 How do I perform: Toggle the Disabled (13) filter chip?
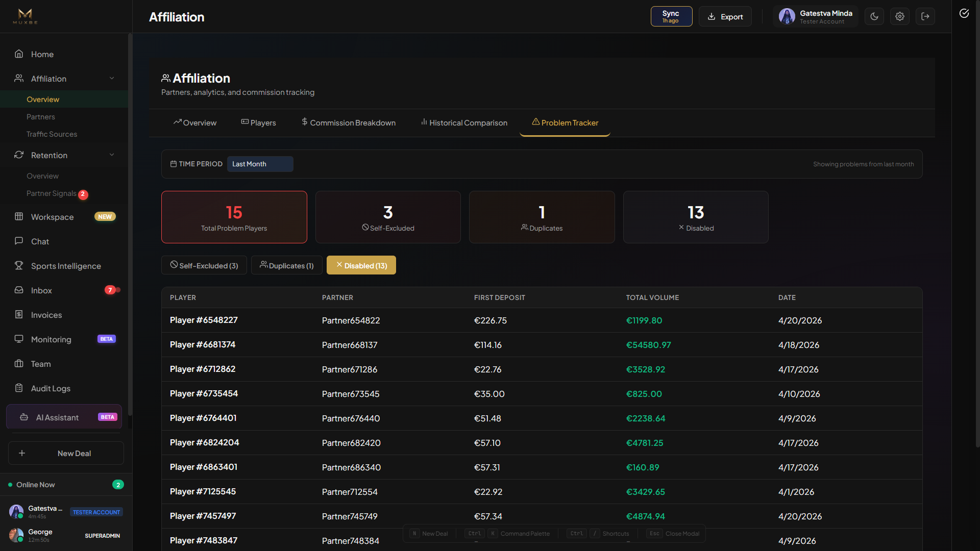pos(361,265)
